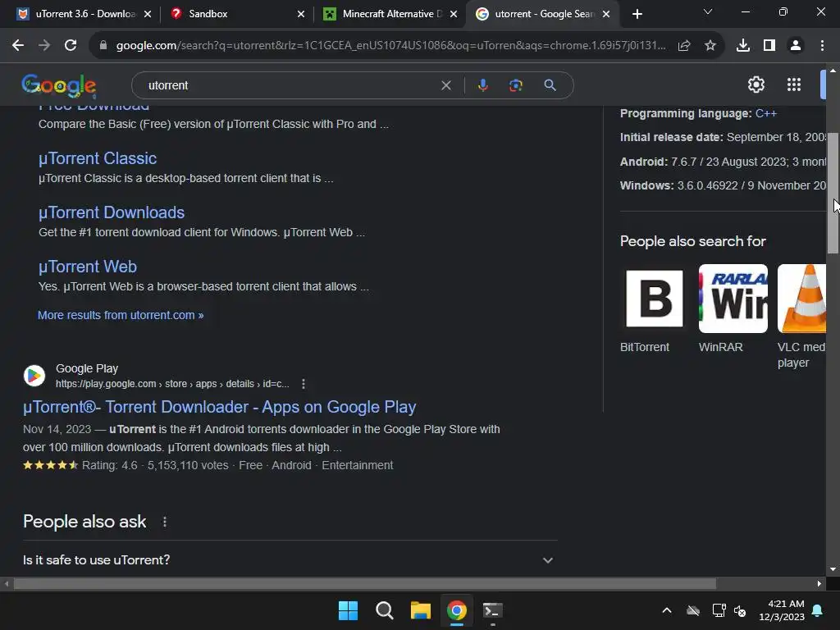Submit the search with magnifier icon
The image size is (840, 630).
click(x=550, y=85)
